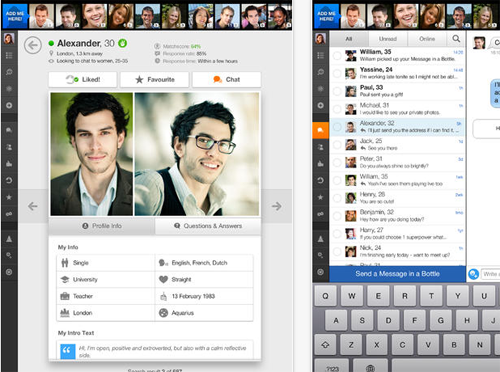
Task: Click circular-arrow icon in right screen sidebar
Action: coord(320,180)
